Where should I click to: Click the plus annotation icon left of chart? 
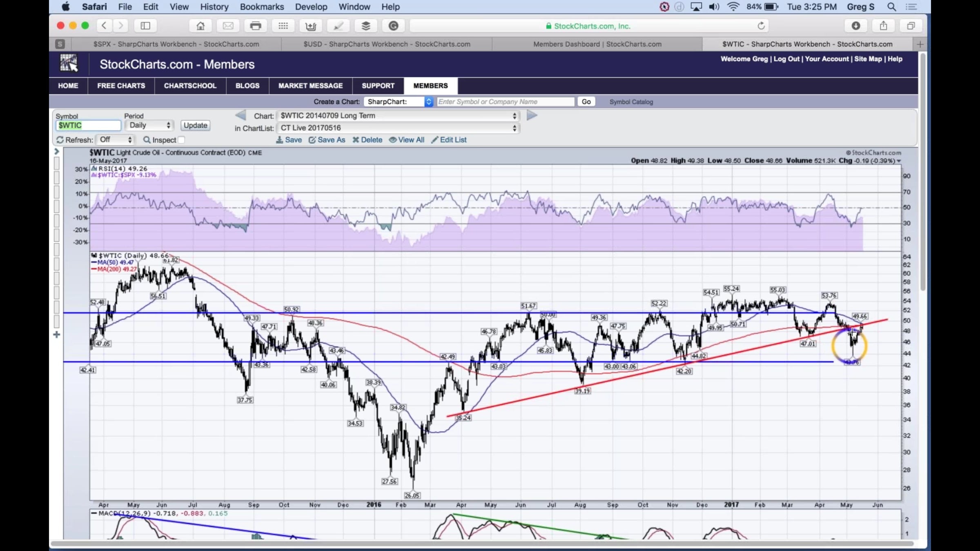point(57,335)
